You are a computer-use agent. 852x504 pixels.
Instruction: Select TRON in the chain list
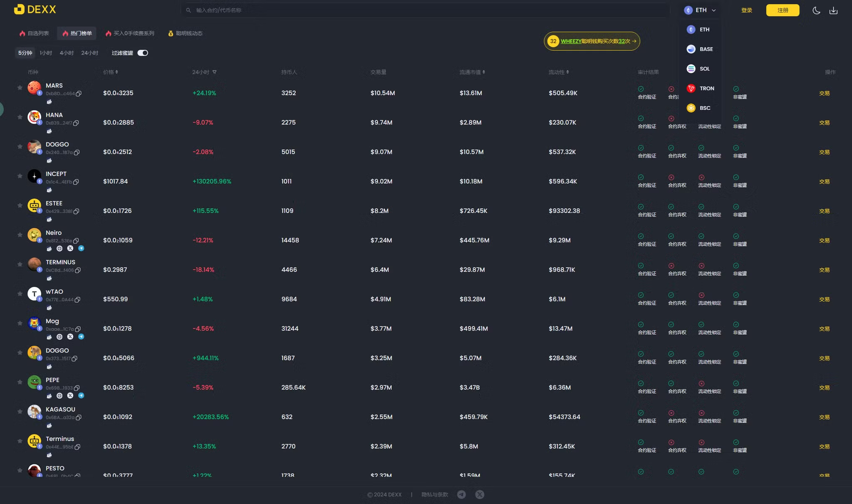701,88
